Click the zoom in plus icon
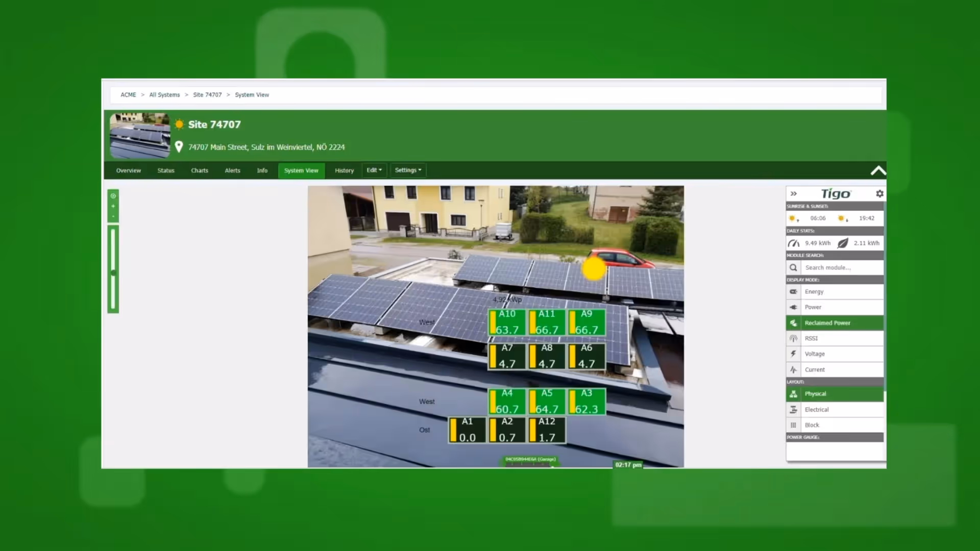The height and width of the screenshot is (551, 980). (113, 206)
